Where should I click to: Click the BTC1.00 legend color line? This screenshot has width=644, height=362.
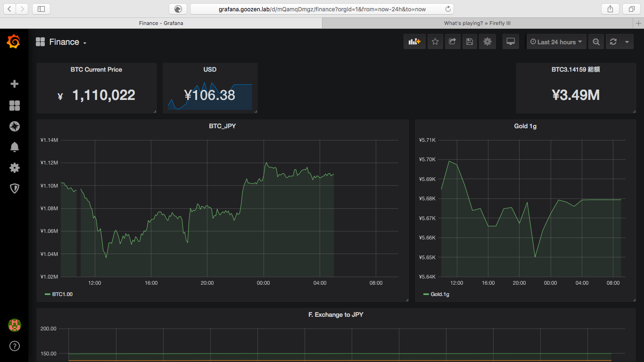pyautogui.click(x=47, y=294)
